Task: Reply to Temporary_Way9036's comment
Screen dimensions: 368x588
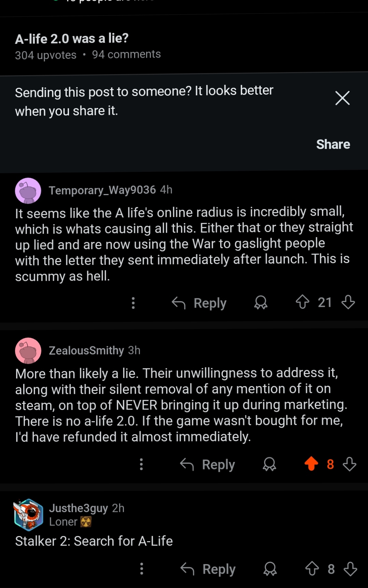Action: click(199, 303)
